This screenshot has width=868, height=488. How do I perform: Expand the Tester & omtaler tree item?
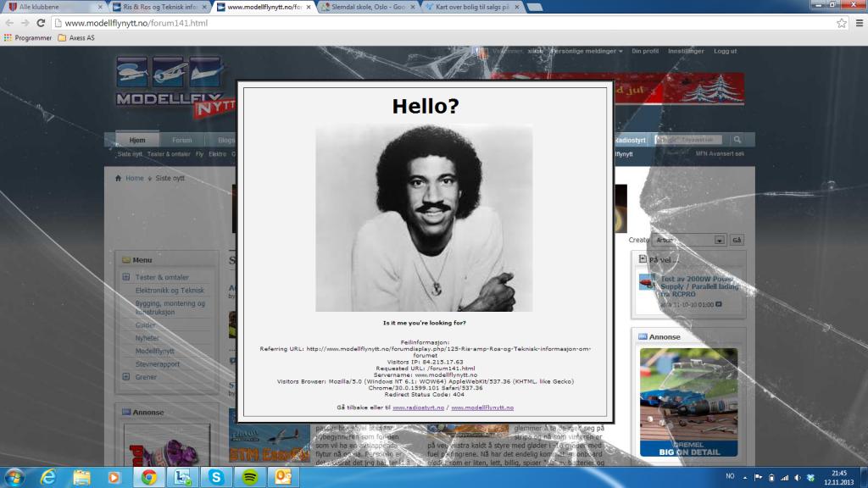tap(126, 277)
